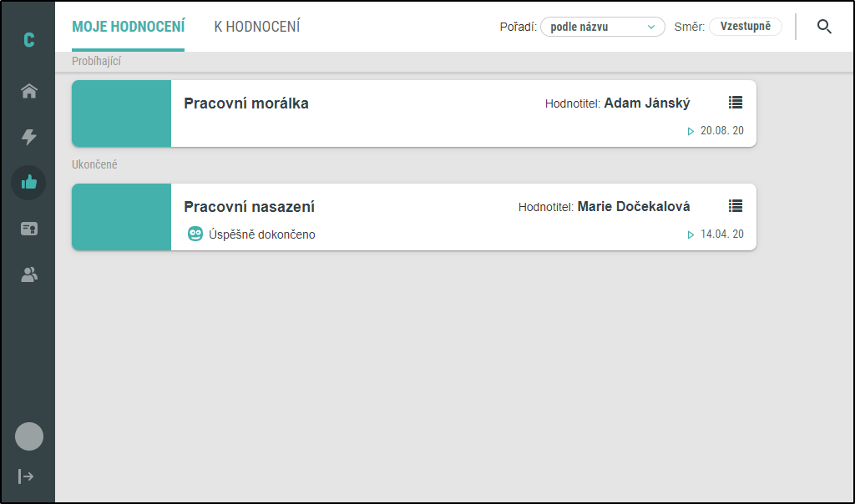Viewport: 855px width, 504px height.
Task: Select the MOJE HODNOCENÍ tab
Action: coord(128,27)
